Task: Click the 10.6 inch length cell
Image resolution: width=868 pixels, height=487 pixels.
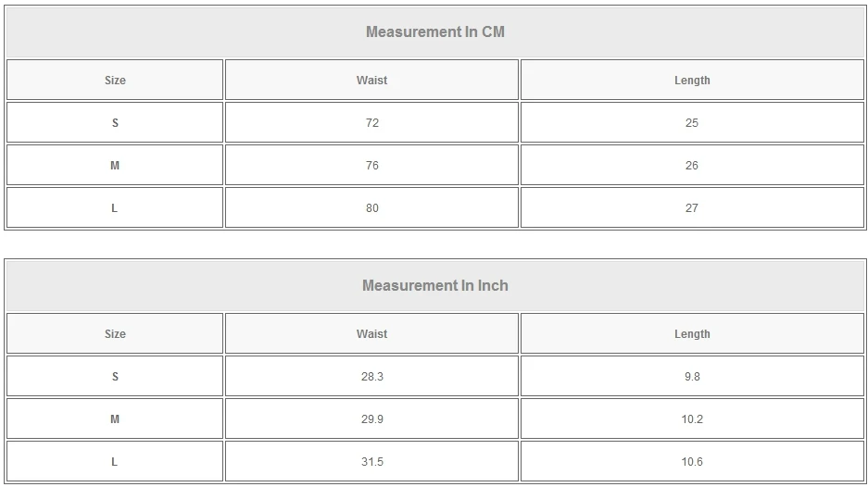Action: [692, 462]
